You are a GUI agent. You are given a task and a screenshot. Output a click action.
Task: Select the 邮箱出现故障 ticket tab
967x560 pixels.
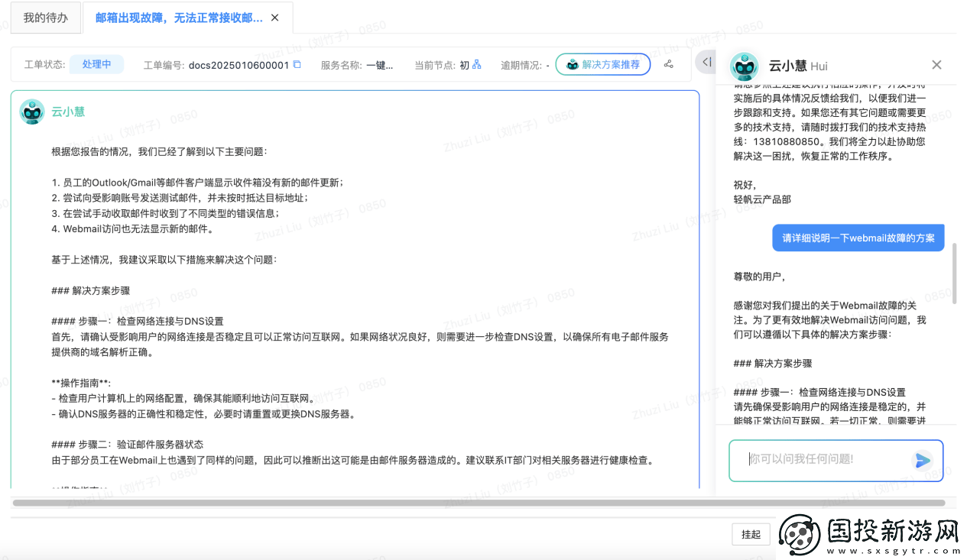tap(179, 18)
